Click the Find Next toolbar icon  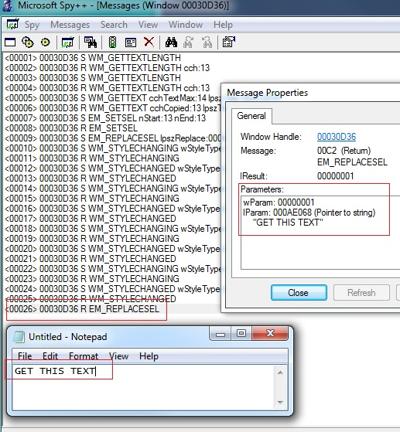pyautogui.click(x=188, y=42)
